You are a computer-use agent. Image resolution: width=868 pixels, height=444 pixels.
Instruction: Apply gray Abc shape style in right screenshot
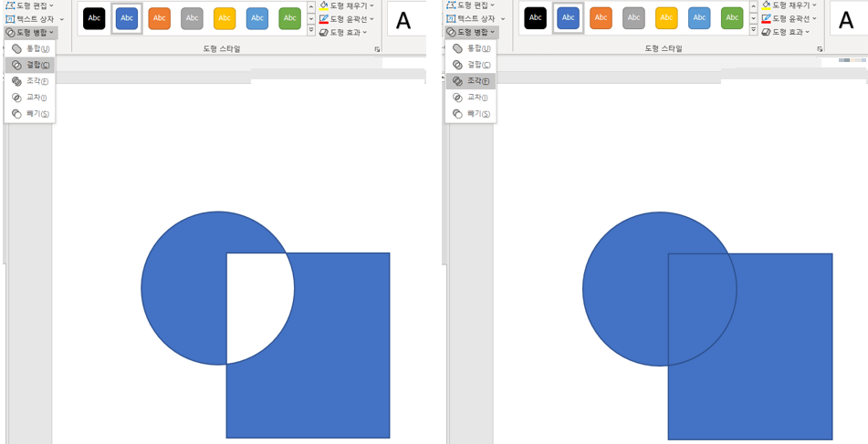tap(633, 18)
